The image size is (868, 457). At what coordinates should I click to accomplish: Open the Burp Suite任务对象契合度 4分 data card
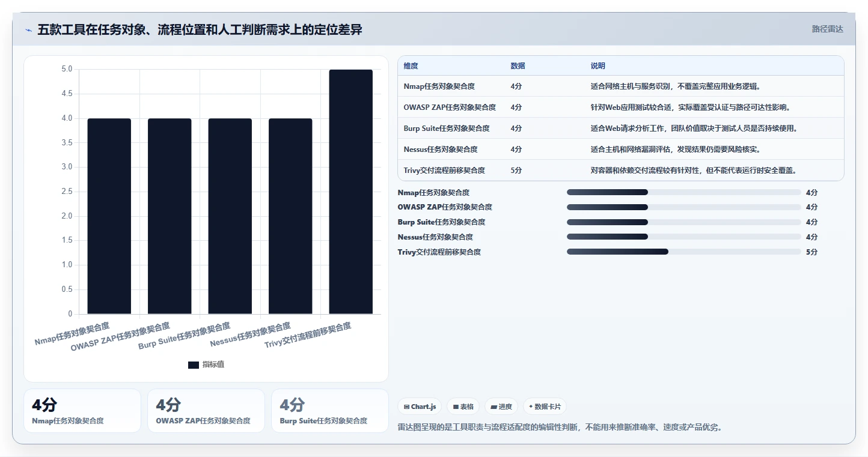[x=330, y=411]
